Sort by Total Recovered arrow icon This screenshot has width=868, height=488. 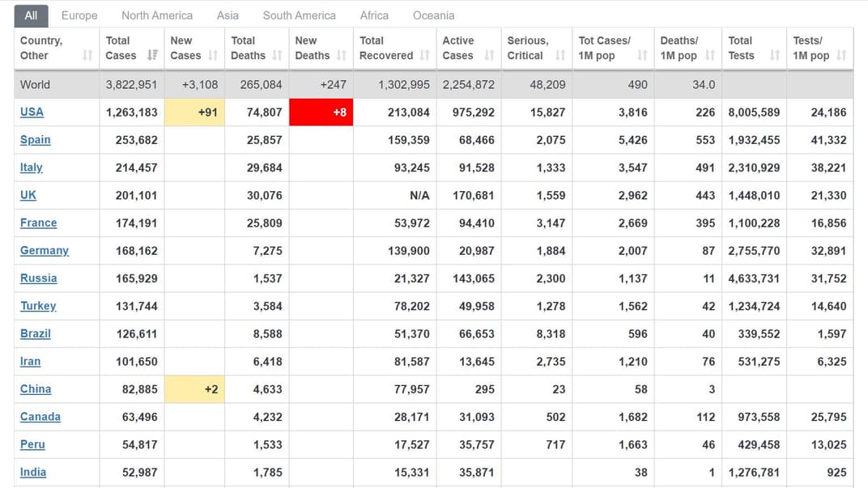425,56
